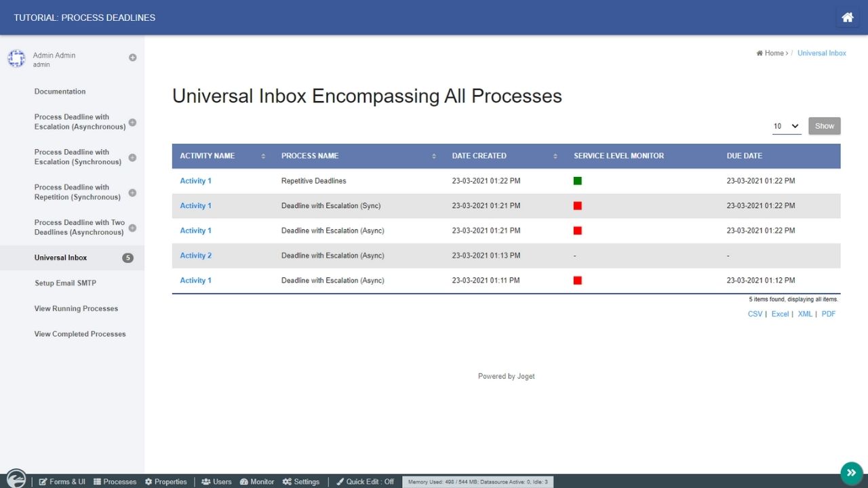This screenshot has height=488, width=868.
Task: Click the Home icon in the header
Action: pos(847,18)
